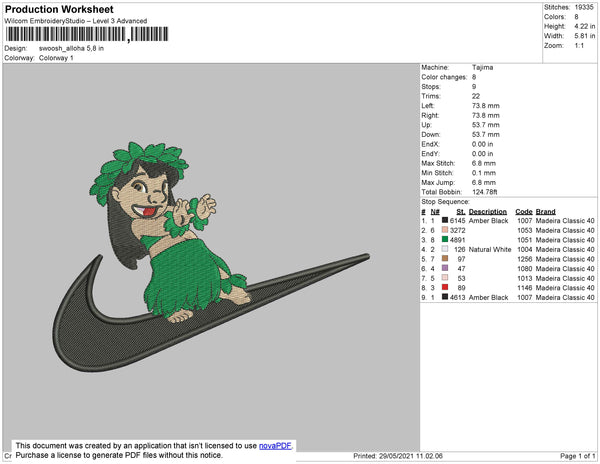
Task: Click the 'Max Jump:' label
Action: 438,182
